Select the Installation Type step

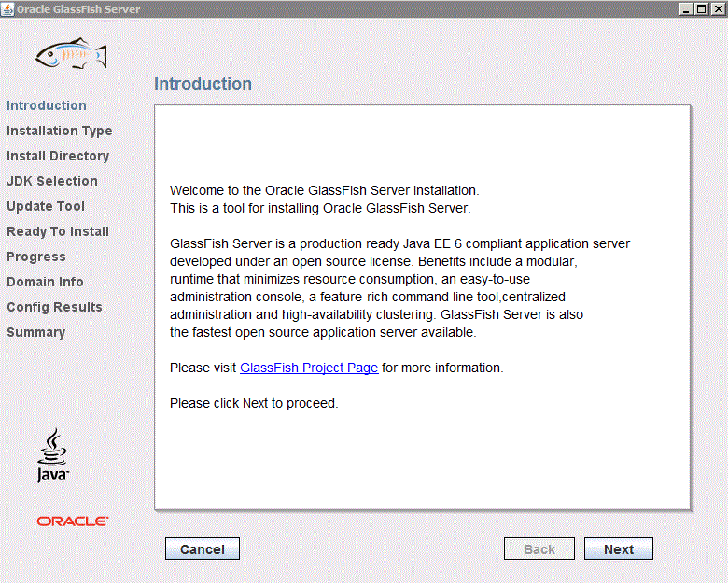pyautogui.click(x=60, y=131)
